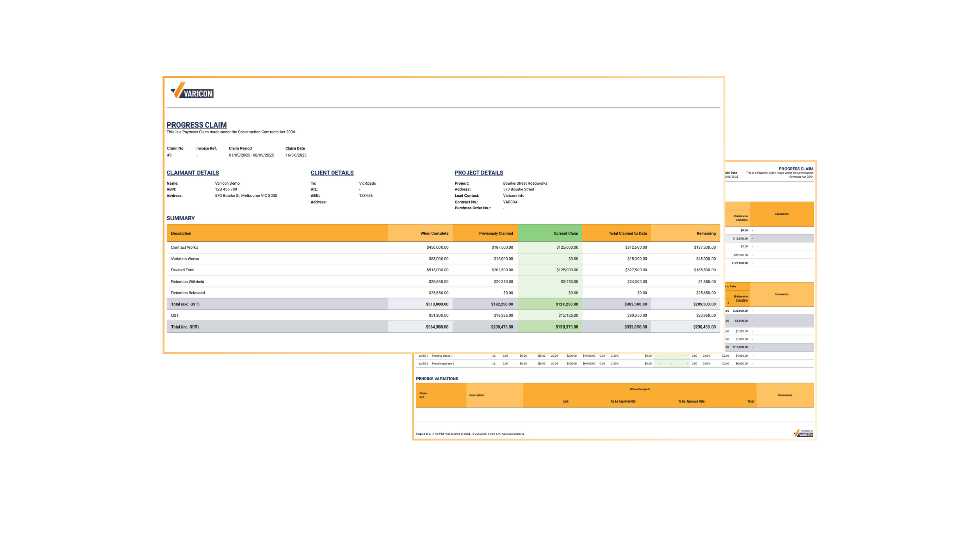This screenshot has height=551, width=980.
Task: Click the Fencing phase 2 row on page 2
Action: (615, 364)
